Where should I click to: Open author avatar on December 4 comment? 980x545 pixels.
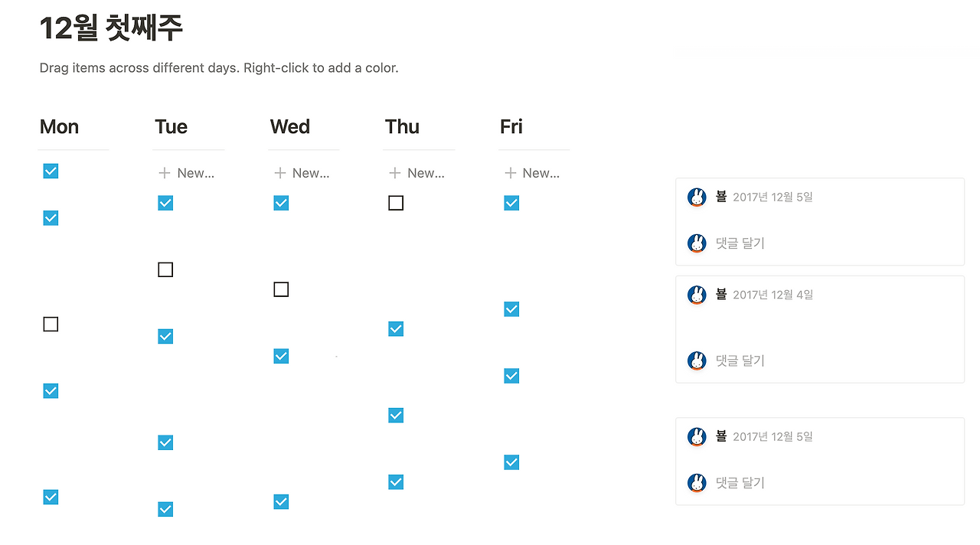point(697,295)
